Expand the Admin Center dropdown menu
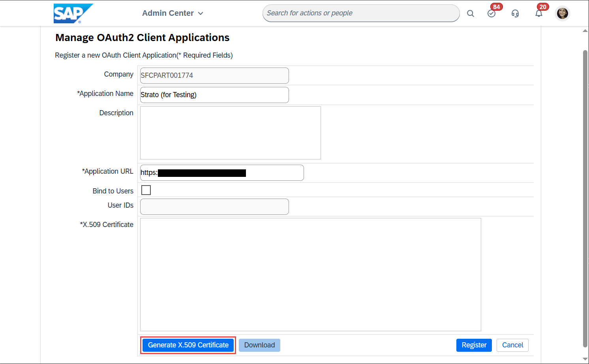The width and height of the screenshot is (589, 364). (173, 13)
